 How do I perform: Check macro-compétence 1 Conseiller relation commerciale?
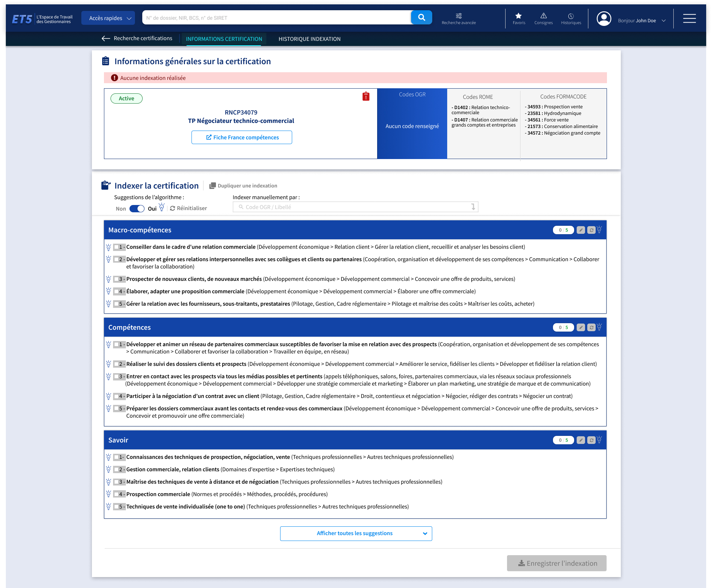(x=116, y=247)
